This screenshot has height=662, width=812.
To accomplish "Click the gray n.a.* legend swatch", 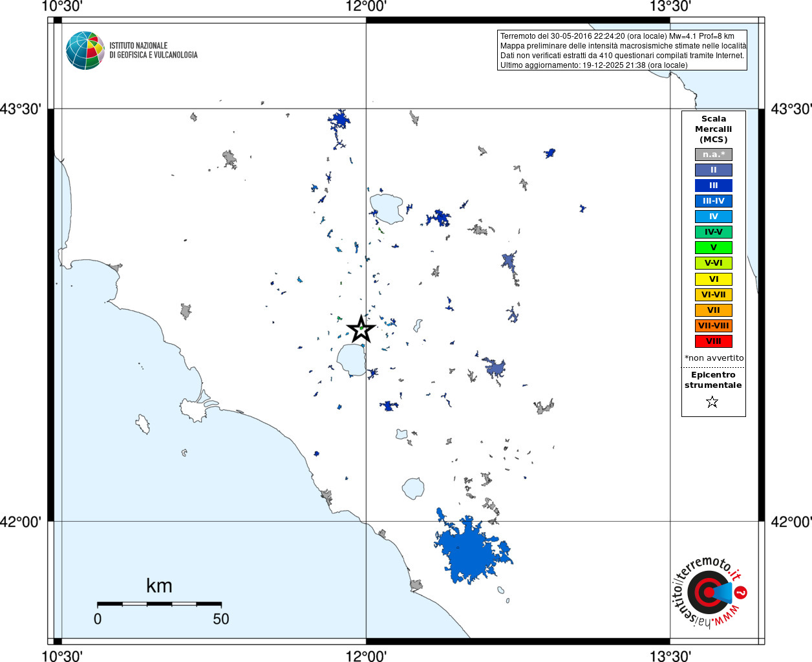I will click(x=713, y=155).
